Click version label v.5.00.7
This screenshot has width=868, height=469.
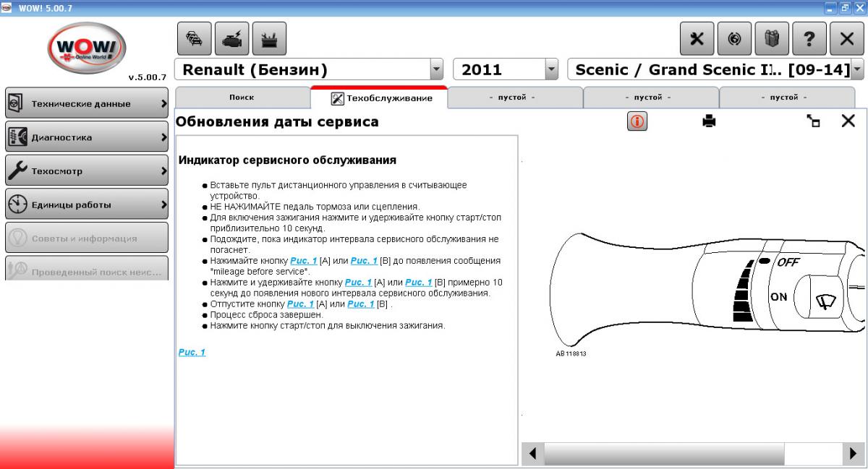pos(148,77)
